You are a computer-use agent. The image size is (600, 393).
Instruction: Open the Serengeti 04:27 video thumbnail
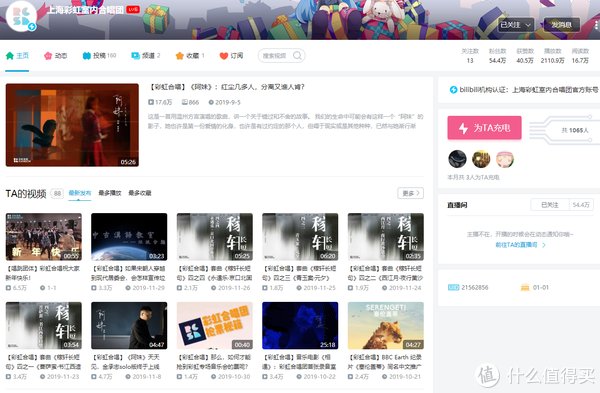(386, 326)
